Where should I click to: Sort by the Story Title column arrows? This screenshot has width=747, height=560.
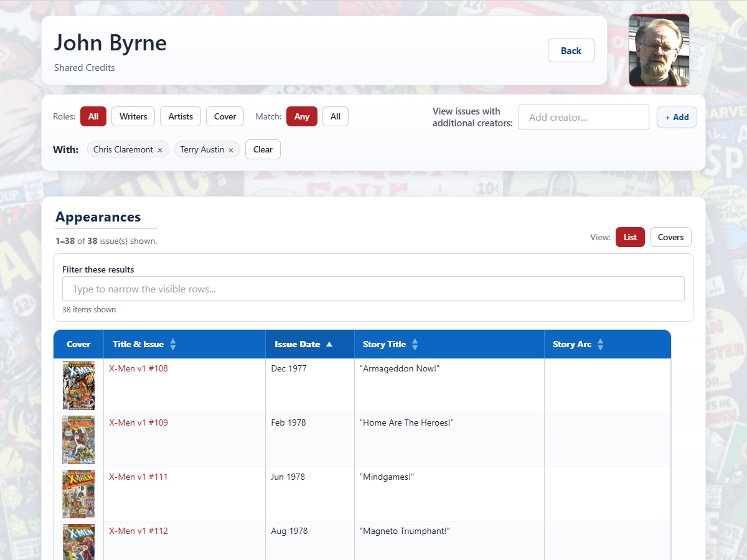click(415, 344)
